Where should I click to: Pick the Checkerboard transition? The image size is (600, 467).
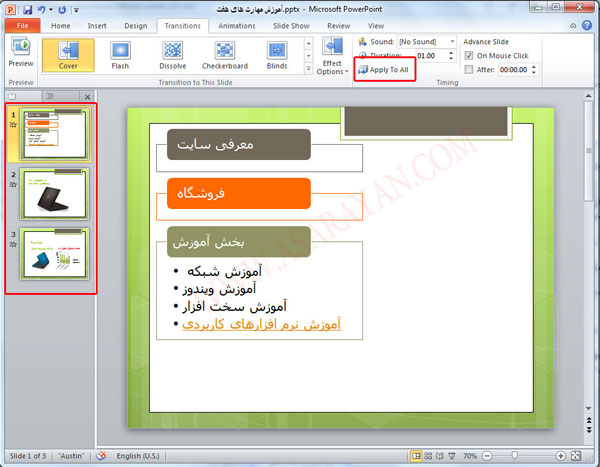(225, 56)
